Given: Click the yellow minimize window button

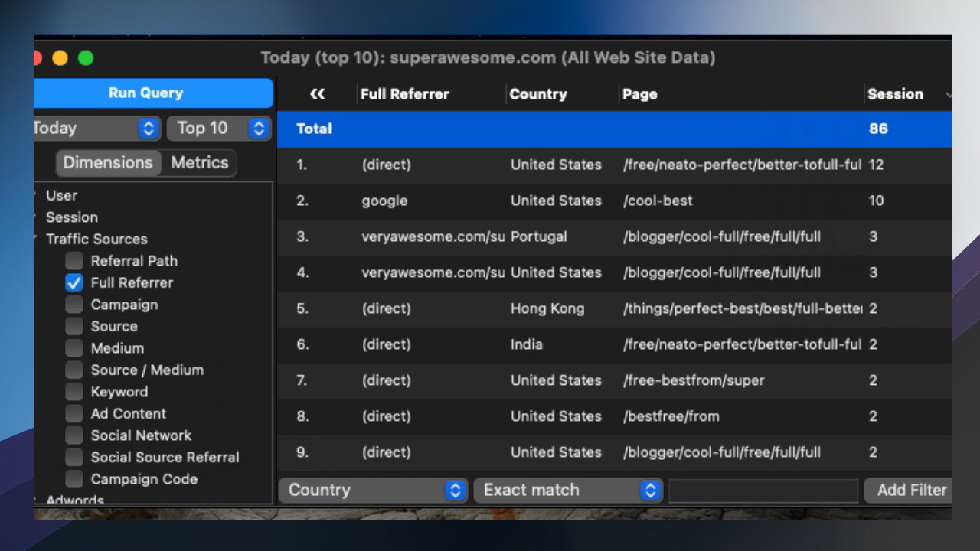Looking at the screenshot, I should coord(60,58).
